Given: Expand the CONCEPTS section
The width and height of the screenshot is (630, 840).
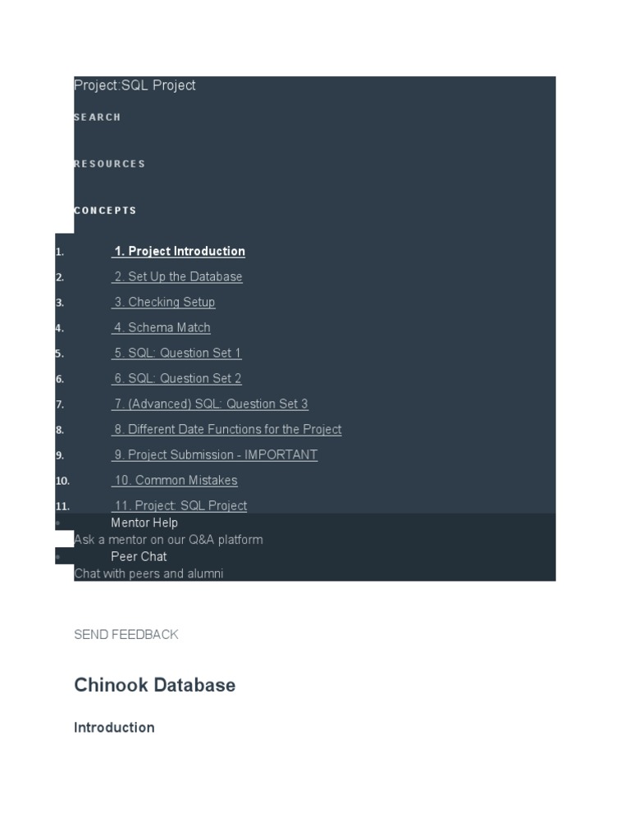Looking at the screenshot, I should (x=105, y=211).
